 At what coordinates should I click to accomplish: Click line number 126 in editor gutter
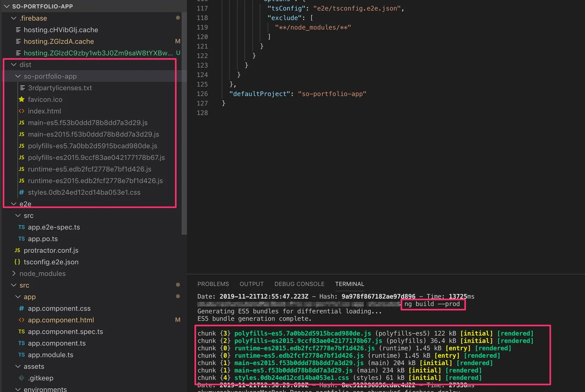[202, 94]
